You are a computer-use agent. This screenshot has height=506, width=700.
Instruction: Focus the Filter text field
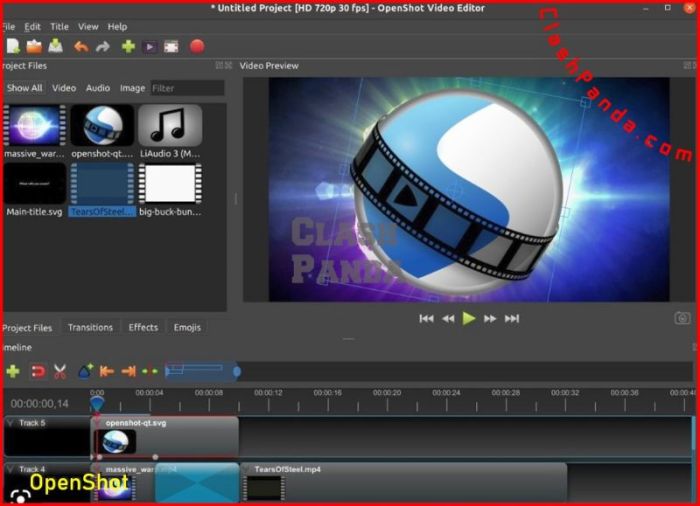(187, 88)
